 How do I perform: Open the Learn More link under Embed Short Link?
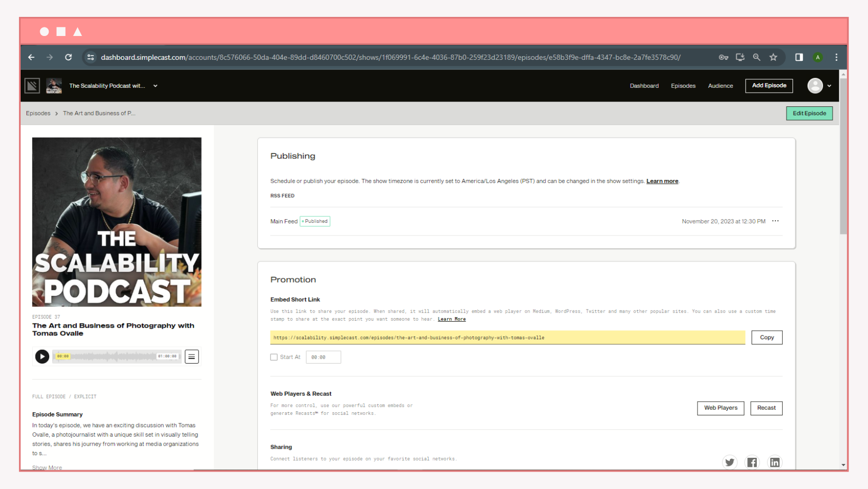(x=451, y=319)
